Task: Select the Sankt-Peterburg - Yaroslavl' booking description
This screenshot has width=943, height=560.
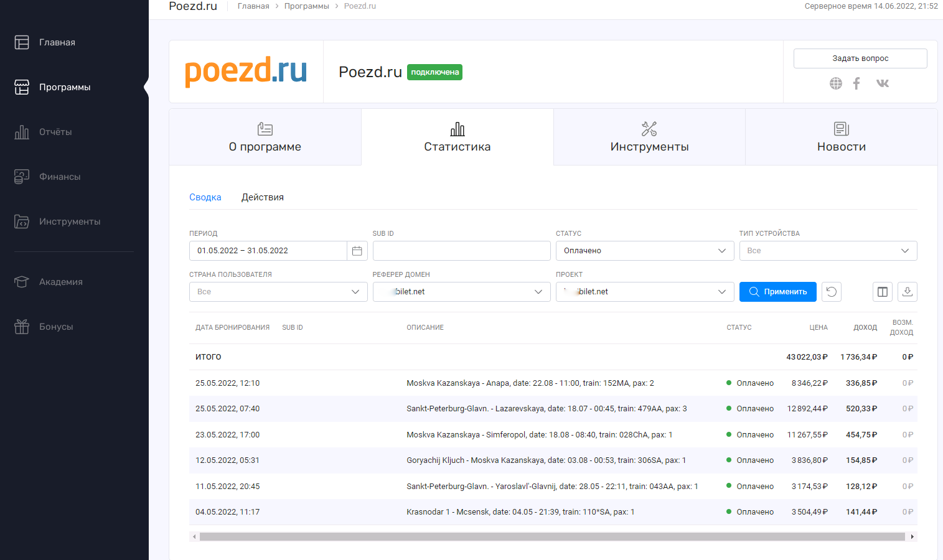Action: (552, 487)
